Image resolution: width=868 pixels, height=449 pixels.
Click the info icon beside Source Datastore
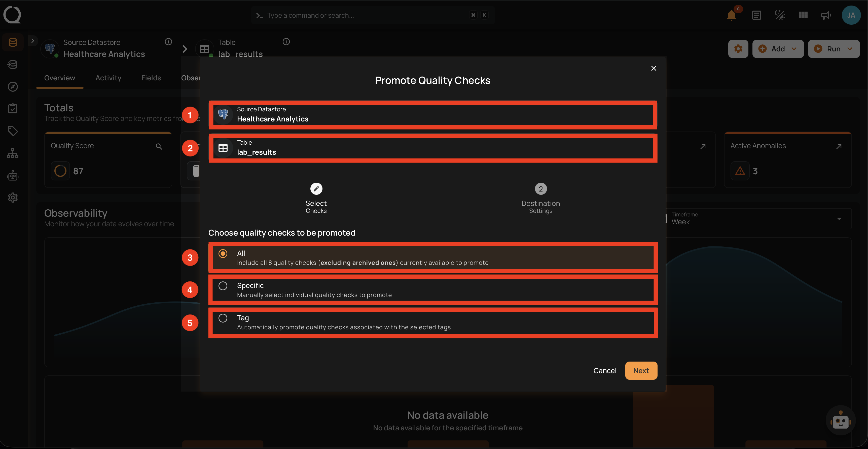168,42
